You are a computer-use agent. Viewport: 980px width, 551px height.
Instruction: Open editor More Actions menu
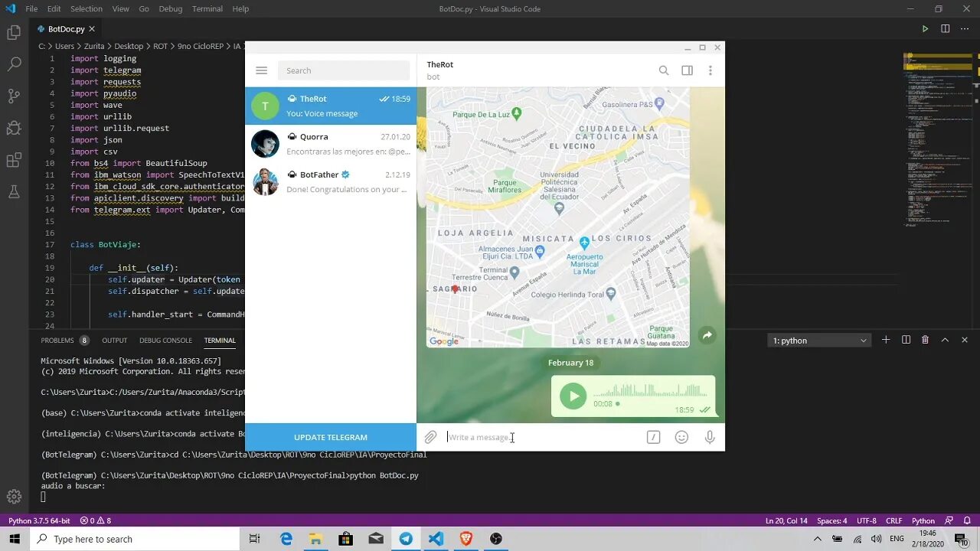click(965, 29)
